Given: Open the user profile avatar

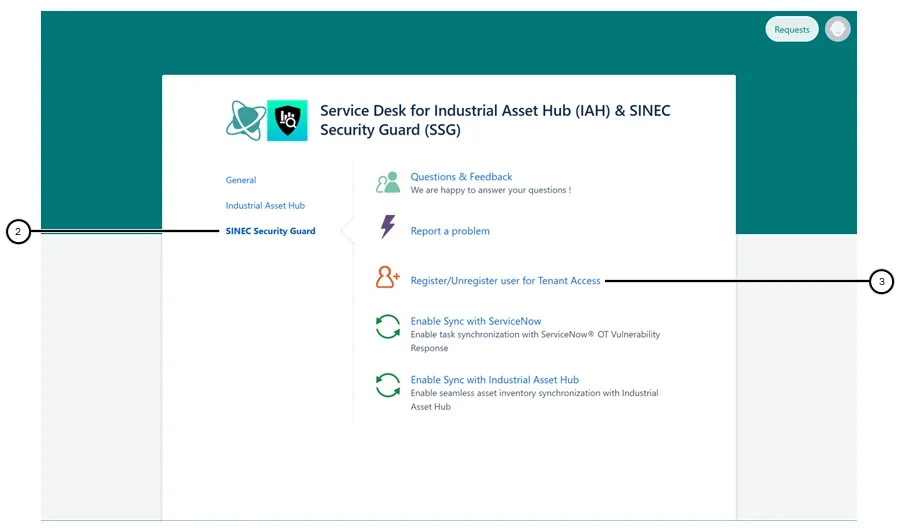Looking at the screenshot, I should click(x=837, y=29).
